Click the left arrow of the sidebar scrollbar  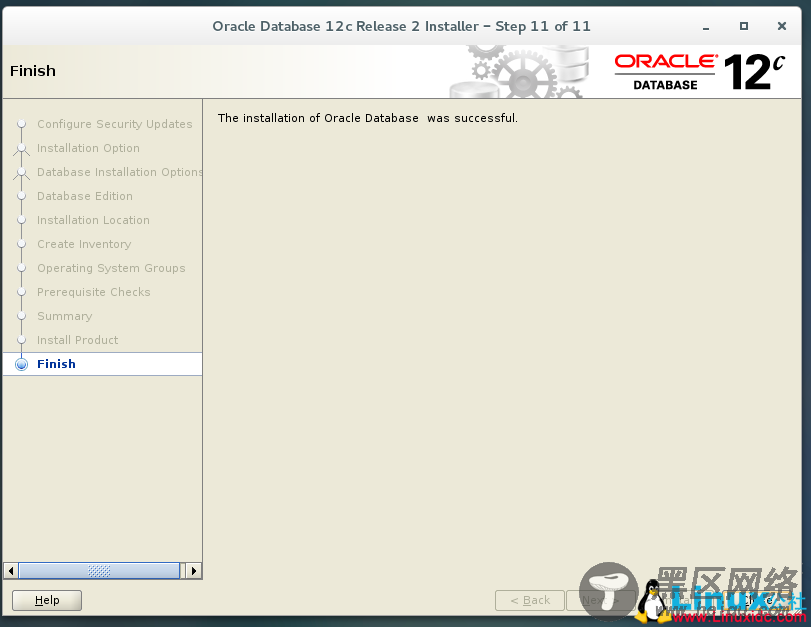pos(11,571)
